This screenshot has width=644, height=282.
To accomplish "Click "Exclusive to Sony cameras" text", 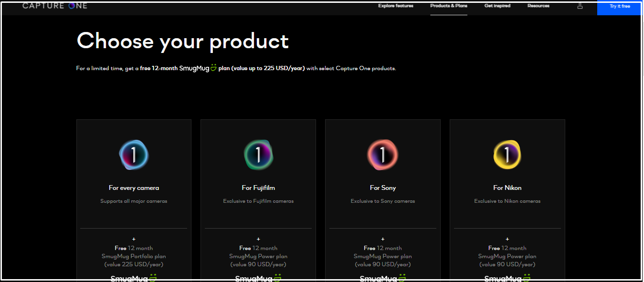I will pyautogui.click(x=382, y=201).
